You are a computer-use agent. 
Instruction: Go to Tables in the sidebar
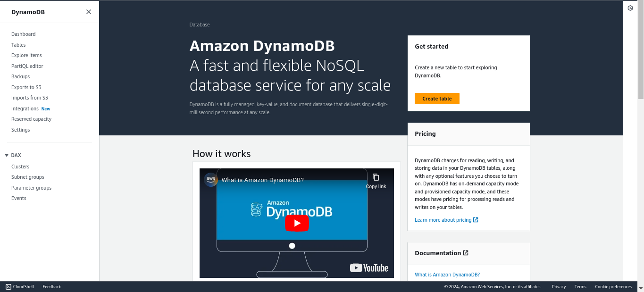click(18, 45)
